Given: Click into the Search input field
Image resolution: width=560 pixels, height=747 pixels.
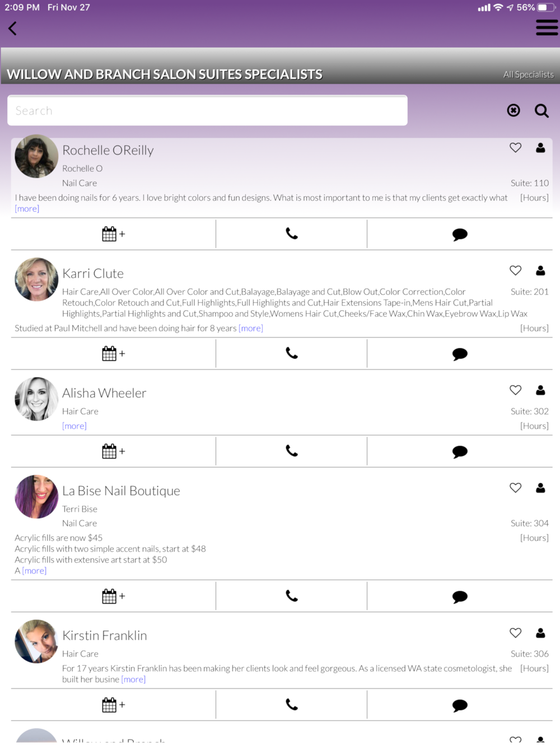Looking at the screenshot, I should 207,110.
